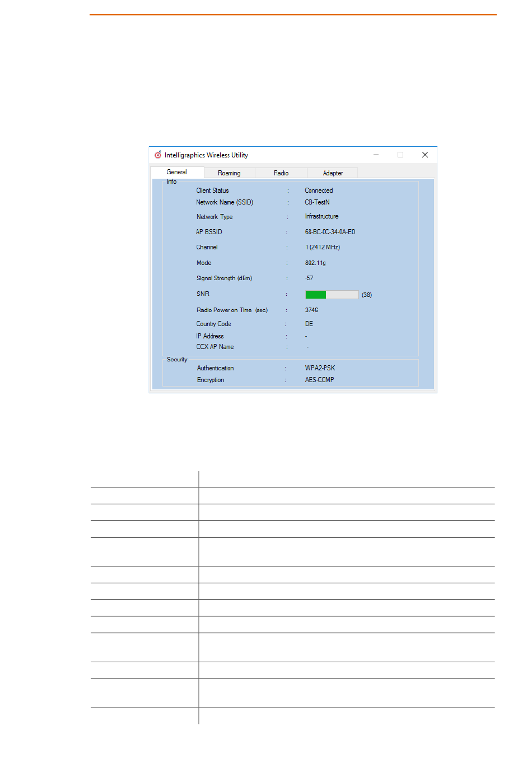Select the country code value DE
Screen dimensions: 532x767
[x=309, y=324]
